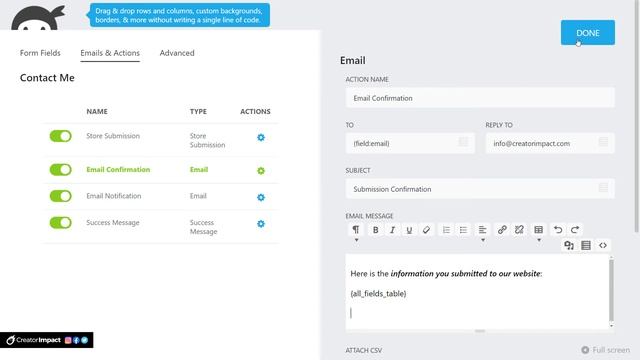This screenshot has height=360, width=640.
Task: Open the paragraph style tool
Action: [x=356, y=229]
